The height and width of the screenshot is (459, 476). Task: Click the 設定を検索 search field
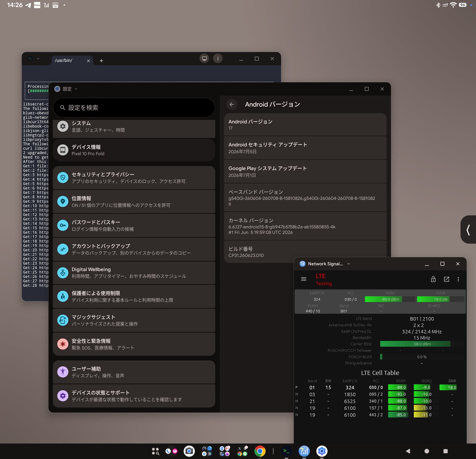click(x=134, y=107)
